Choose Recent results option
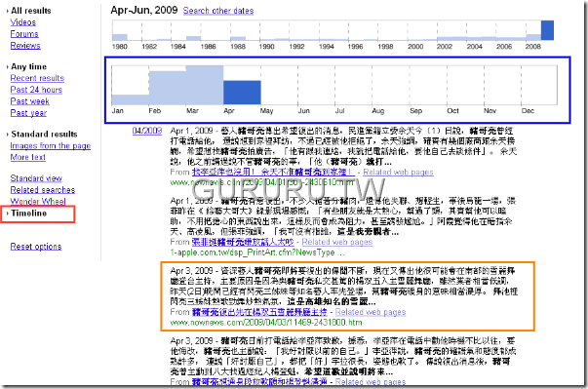Screen dimensions: 588x389 [37, 78]
